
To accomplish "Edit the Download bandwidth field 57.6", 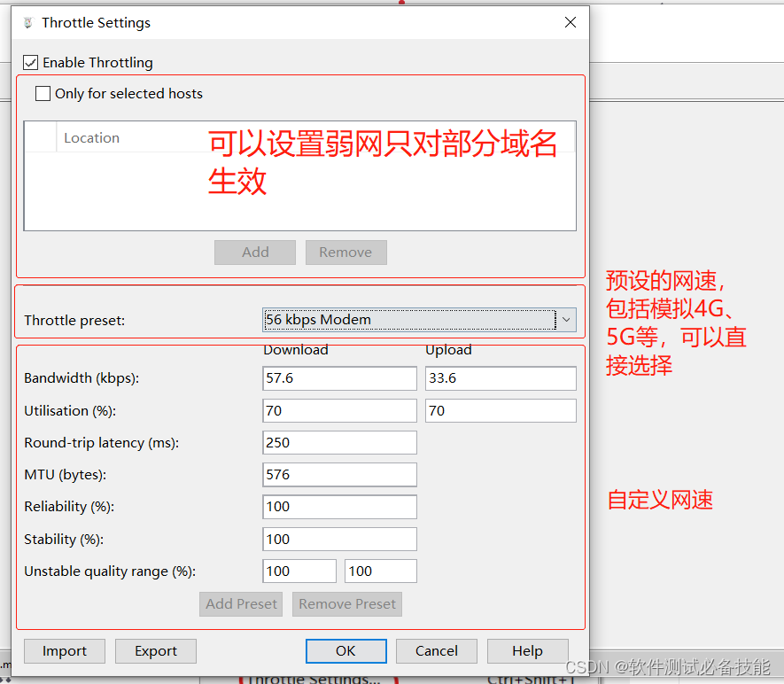I will coord(339,378).
